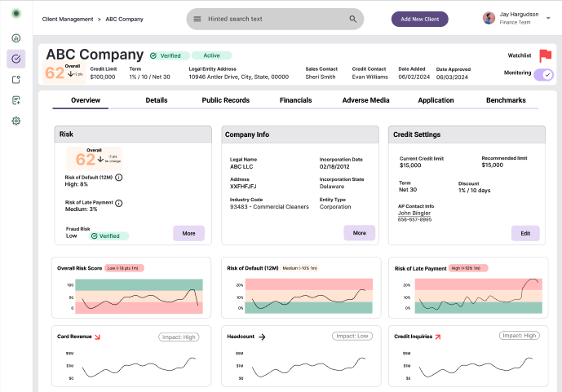Click Edit in Credit Settings card
The width and height of the screenshot is (562, 392).
[525, 233]
